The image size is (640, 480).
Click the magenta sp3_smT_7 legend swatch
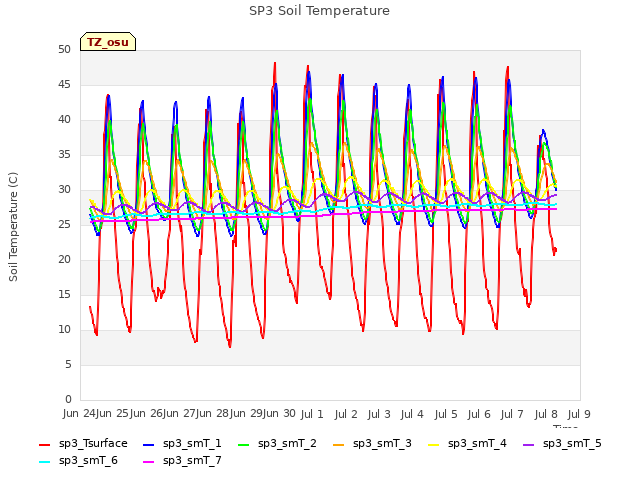(149, 462)
